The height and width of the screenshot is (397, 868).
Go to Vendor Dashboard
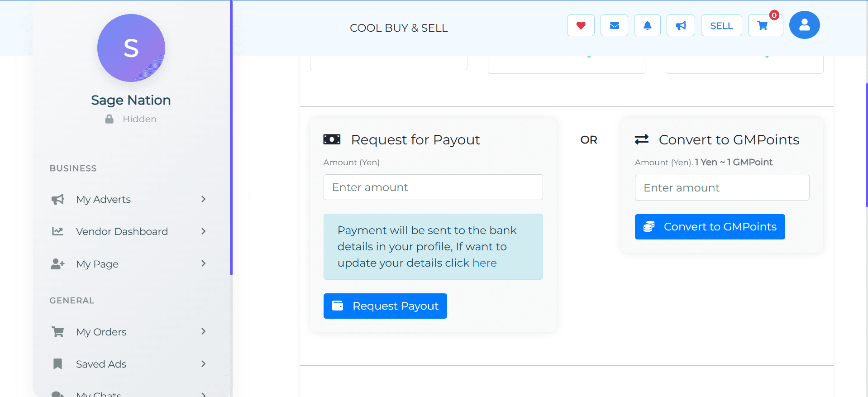pos(122,231)
